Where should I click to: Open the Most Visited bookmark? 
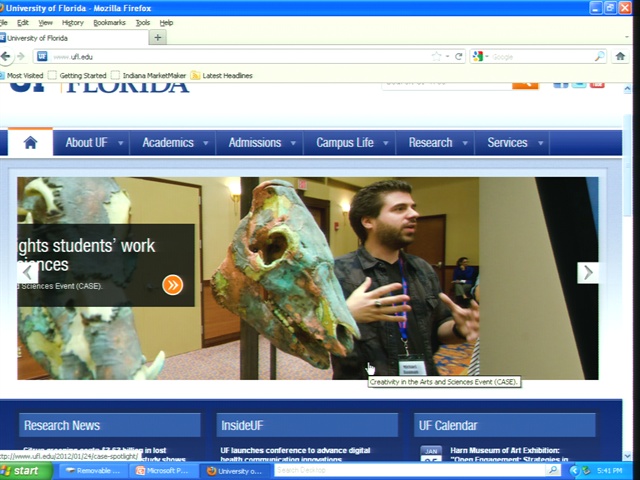coord(21,76)
